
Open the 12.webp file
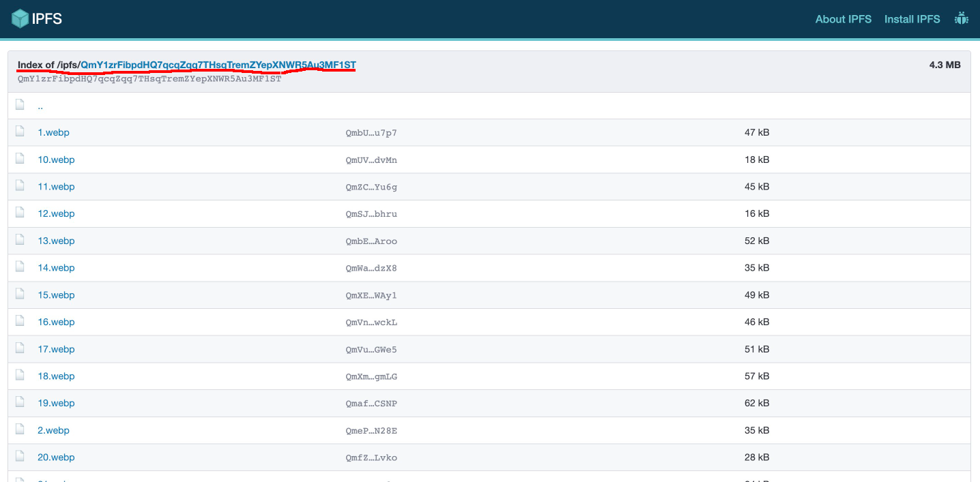56,213
